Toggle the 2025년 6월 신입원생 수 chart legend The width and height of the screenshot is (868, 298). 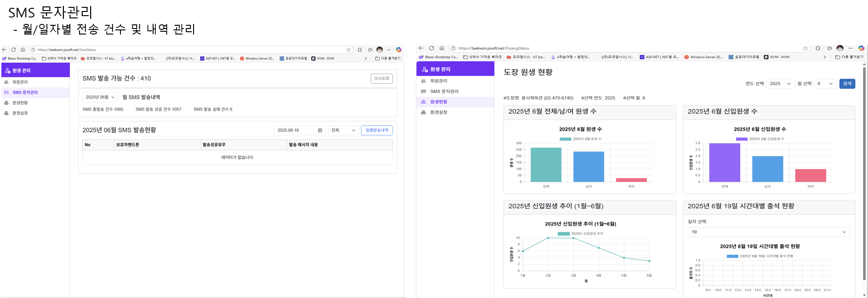759,139
